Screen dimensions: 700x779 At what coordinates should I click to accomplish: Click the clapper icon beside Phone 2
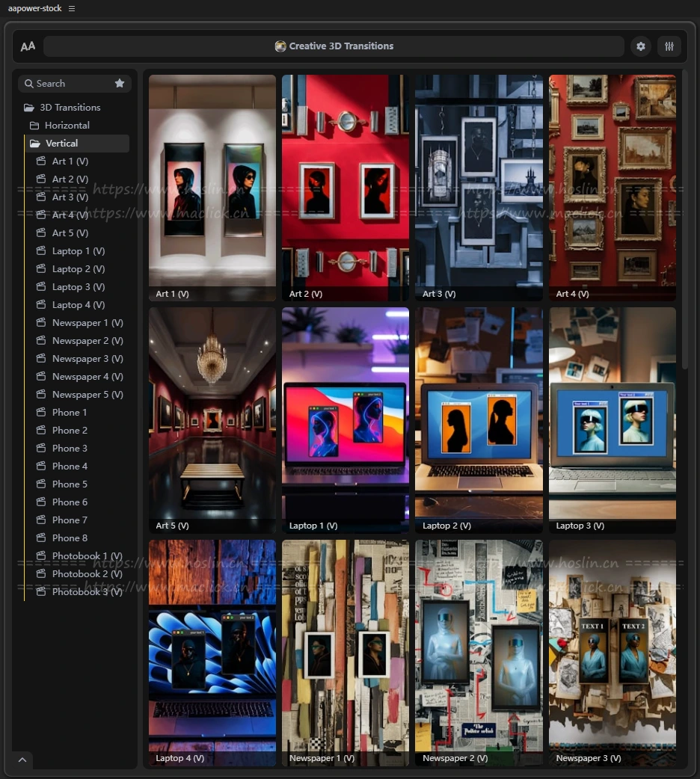tap(41, 430)
